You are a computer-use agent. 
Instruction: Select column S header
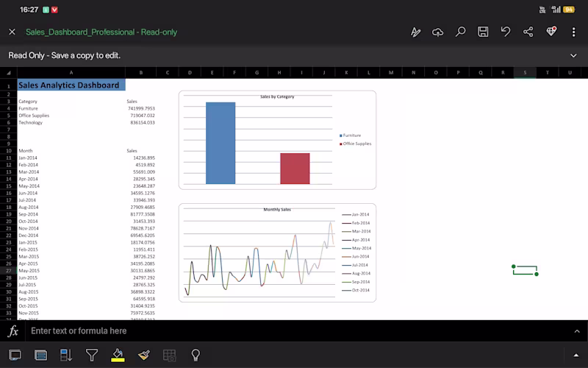[525, 73]
